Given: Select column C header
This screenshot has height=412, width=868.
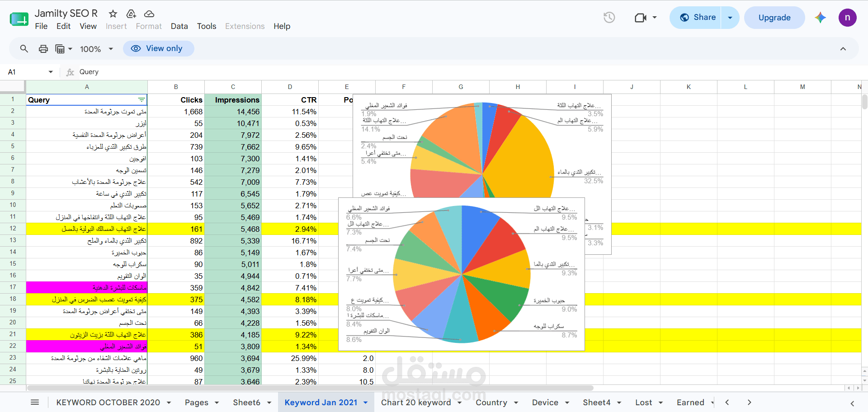Looking at the screenshot, I should tap(233, 87).
